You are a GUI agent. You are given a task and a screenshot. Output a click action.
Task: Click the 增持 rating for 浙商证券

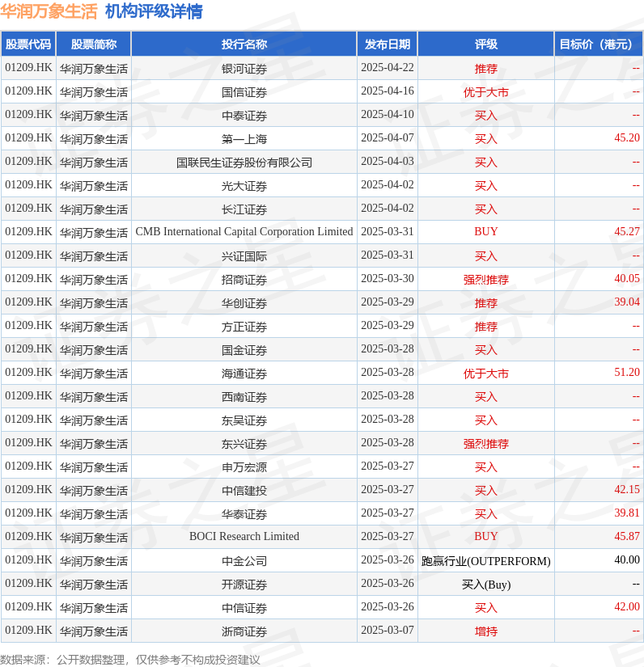point(485,631)
